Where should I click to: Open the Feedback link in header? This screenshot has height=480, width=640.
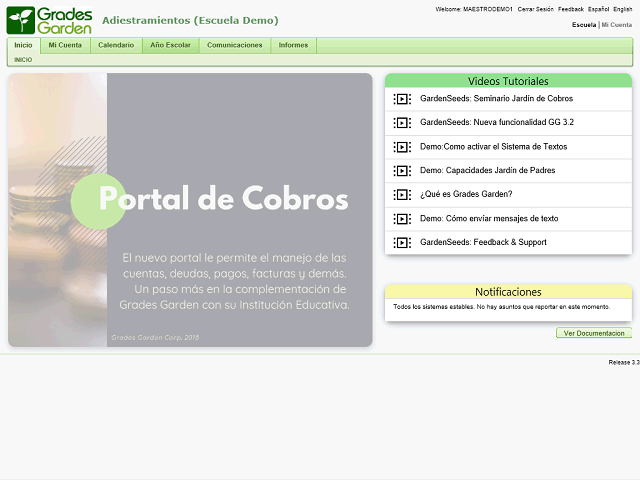pyautogui.click(x=571, y=9)
